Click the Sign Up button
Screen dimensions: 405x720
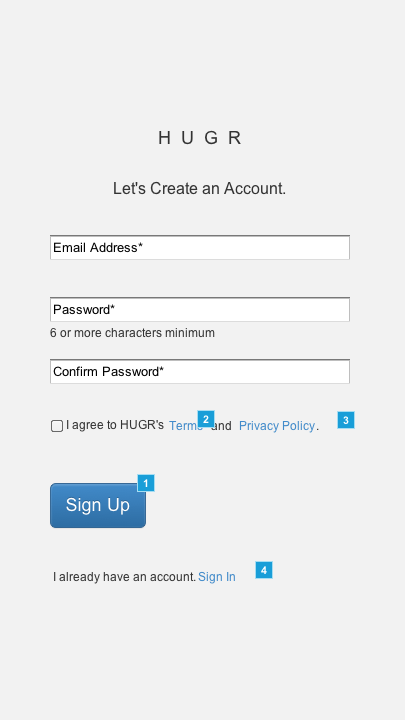point(98,506)
